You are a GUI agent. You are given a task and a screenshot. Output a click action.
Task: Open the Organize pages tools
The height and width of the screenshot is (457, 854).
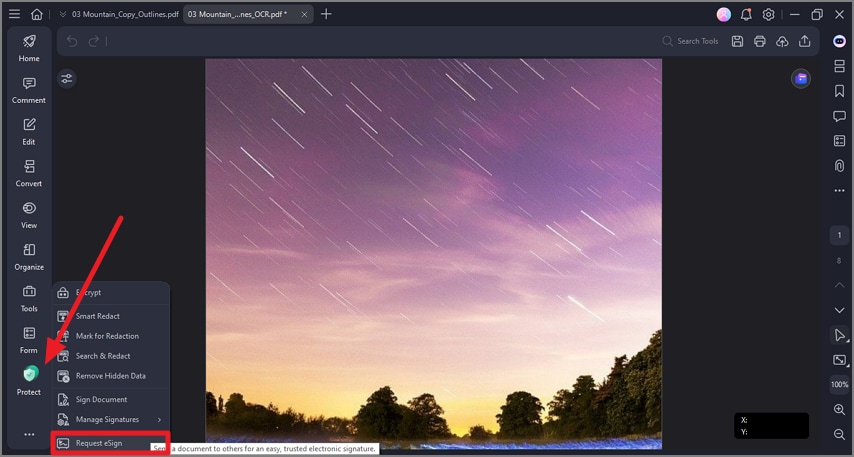point(29,257)
